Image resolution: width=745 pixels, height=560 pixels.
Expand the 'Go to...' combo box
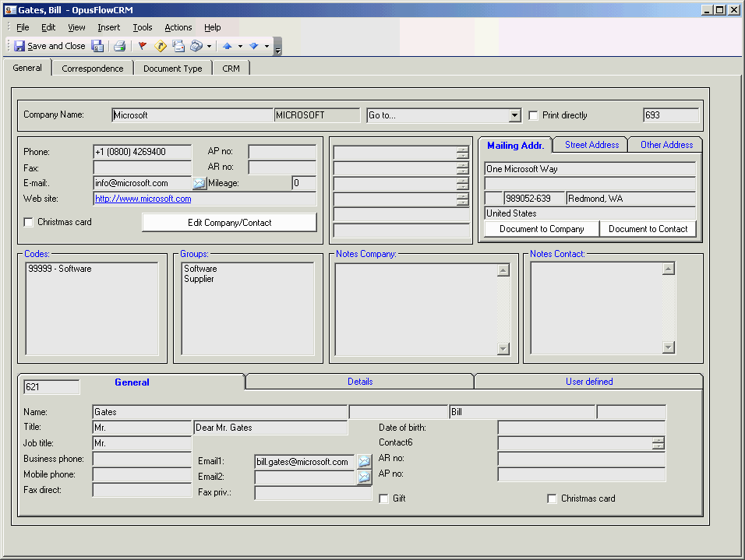click(x=514, y=115)
